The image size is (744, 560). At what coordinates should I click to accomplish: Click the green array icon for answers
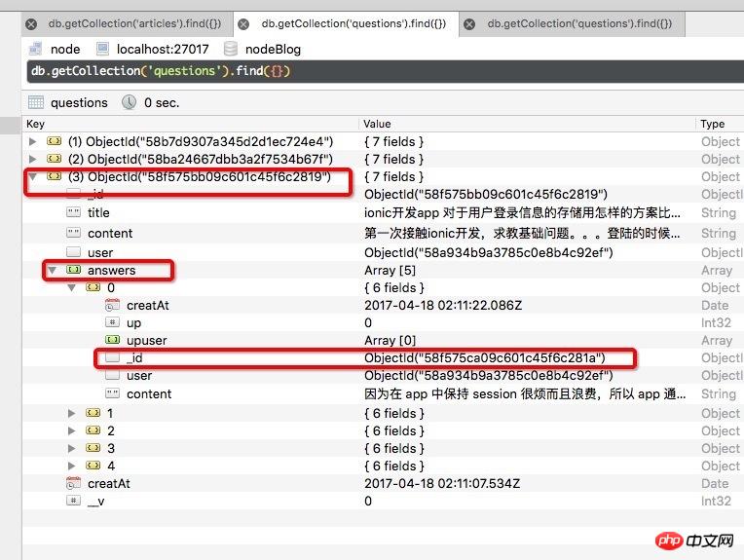(74, 270)
